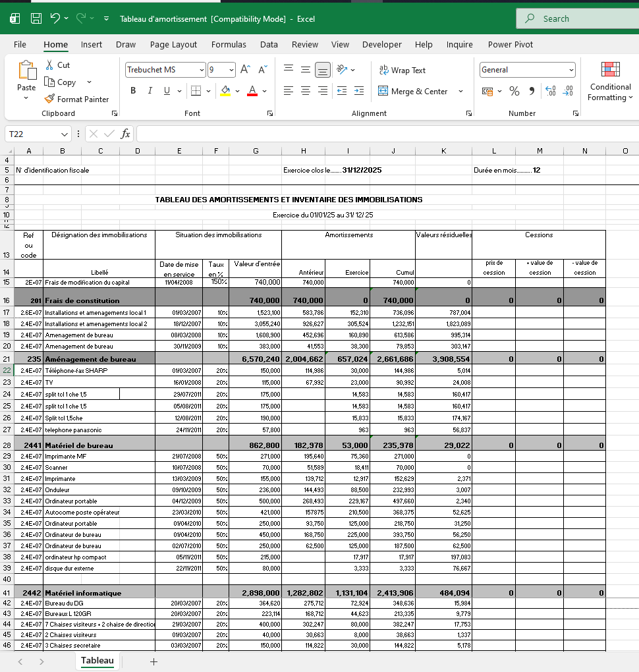Decrease decimal places
639x672 pixels.
(568, 92)
